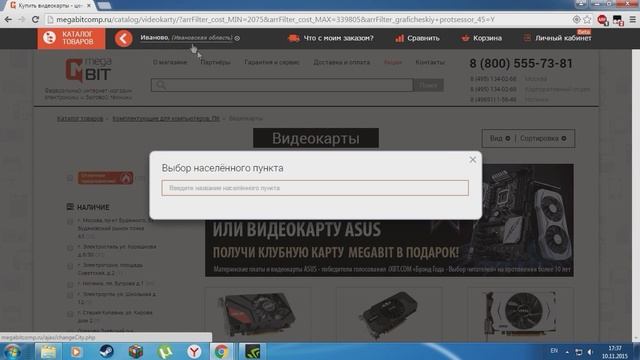Viewport: 640px width, 360px height.
Task: Open Yandex browser from the taskbar
Action: tap(194, 351)
